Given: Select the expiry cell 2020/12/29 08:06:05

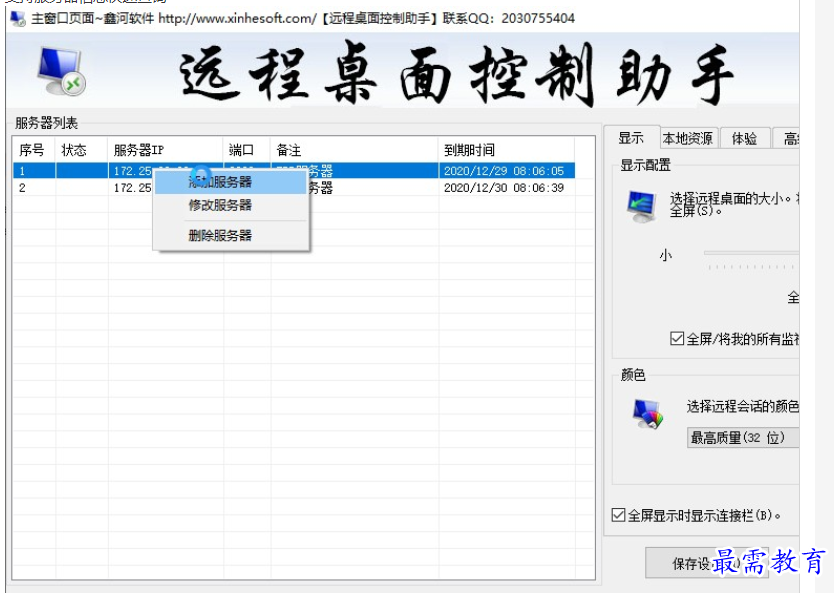Looking at the screenshot, I should pyautogui.click(x=504, y=171).
